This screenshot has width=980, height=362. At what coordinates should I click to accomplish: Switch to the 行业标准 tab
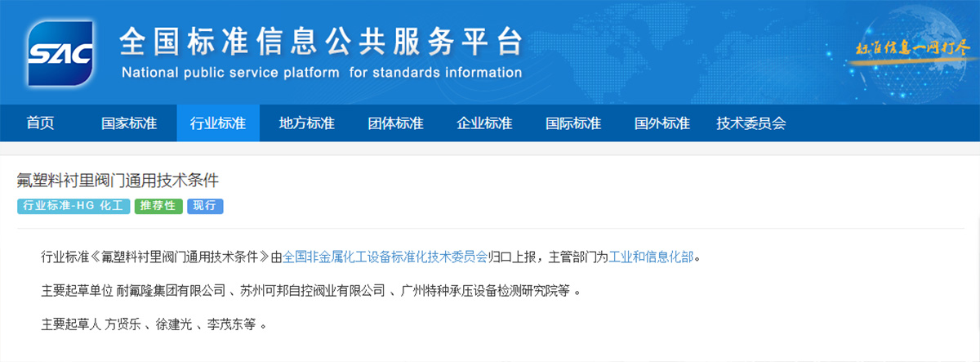(218, 123)
